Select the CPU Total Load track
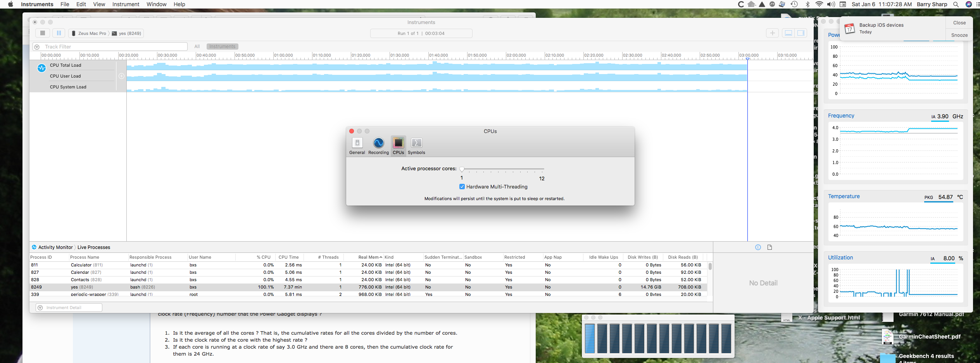This screenshot has height=363, width=980. point(66,65)
